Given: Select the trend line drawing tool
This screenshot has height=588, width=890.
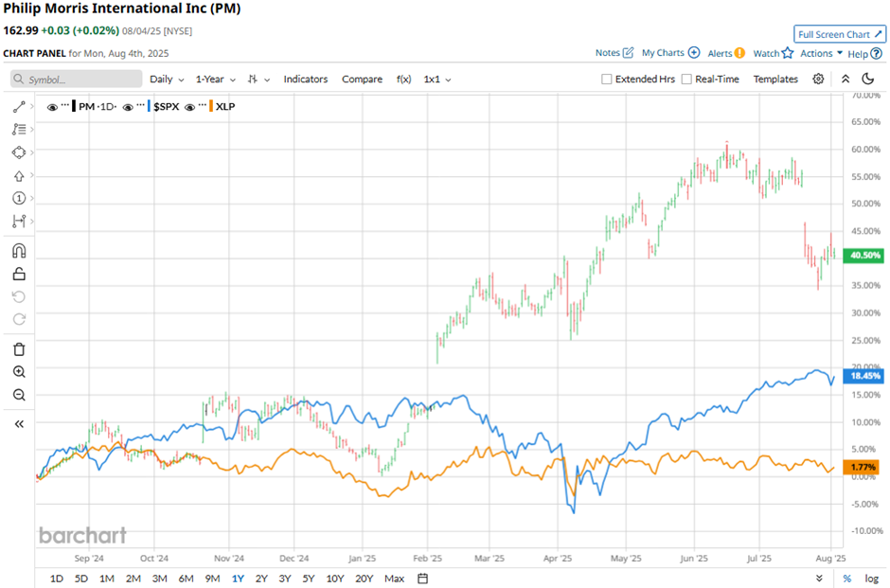Looking at the screenshot, I should (x=19, y=107).
